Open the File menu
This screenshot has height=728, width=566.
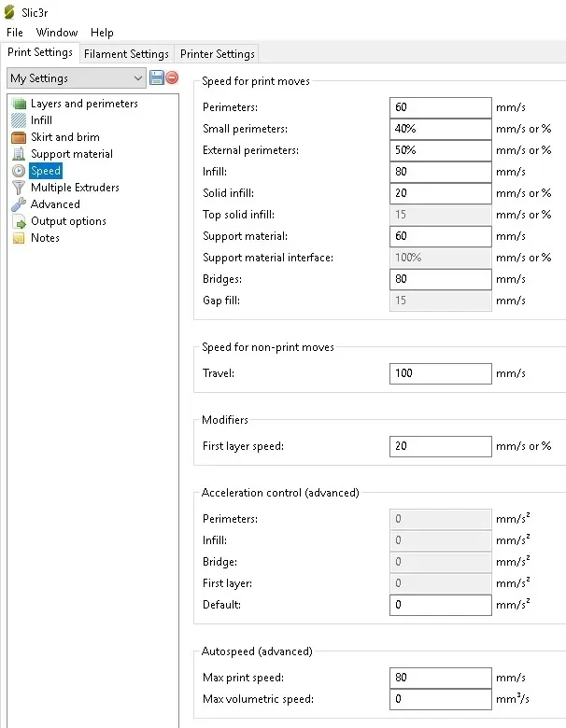tap(14, 33)
